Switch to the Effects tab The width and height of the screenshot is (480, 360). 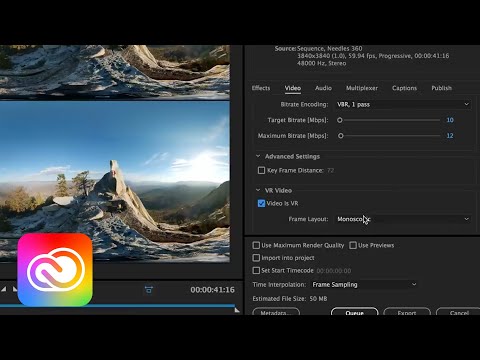261,88
